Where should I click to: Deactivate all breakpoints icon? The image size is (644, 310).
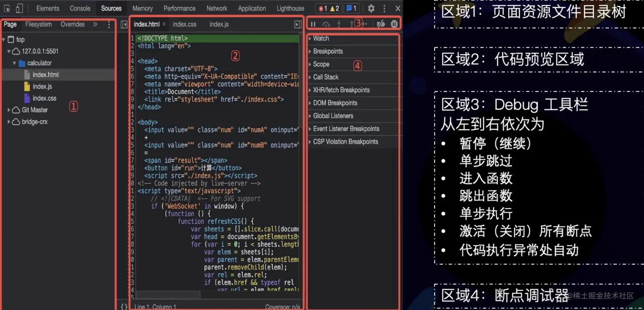coord(381,24)
